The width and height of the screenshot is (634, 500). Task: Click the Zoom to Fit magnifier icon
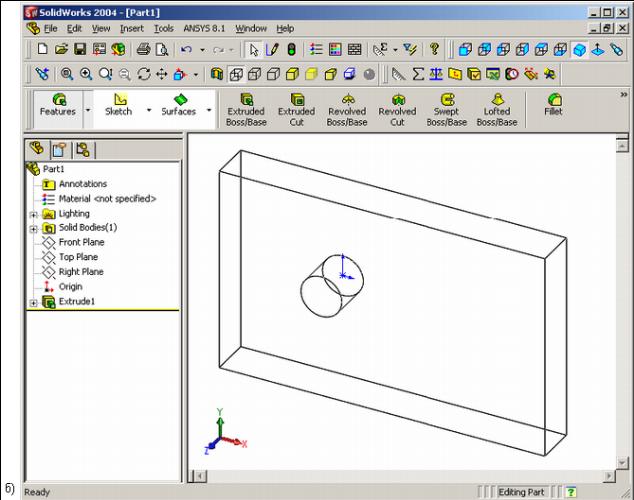point(67,74)
